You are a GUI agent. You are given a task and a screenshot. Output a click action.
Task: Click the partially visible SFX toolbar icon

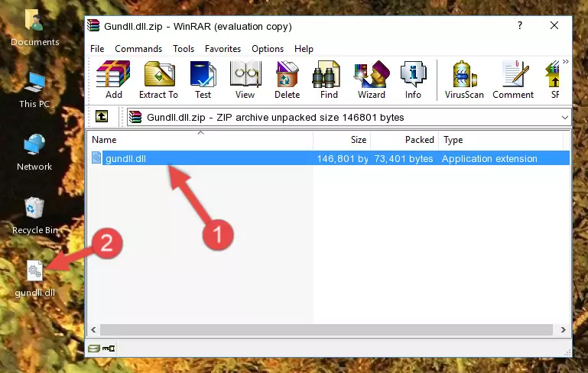point(553,79)
